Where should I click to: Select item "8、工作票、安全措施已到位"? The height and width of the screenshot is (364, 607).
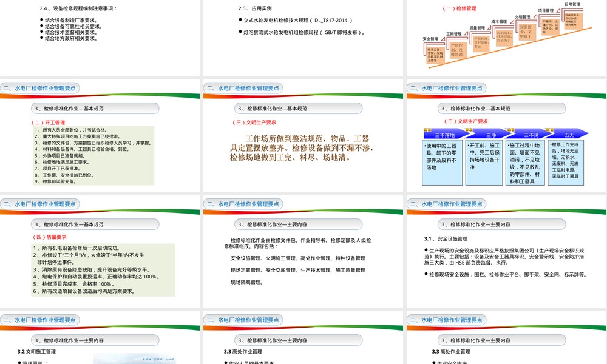(x=64, y=175)
